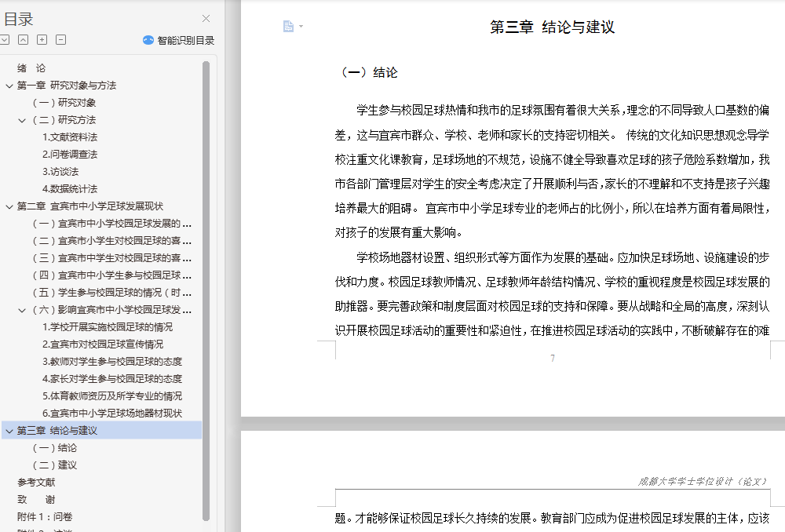Click the (一)结论 heading in document

370,73
